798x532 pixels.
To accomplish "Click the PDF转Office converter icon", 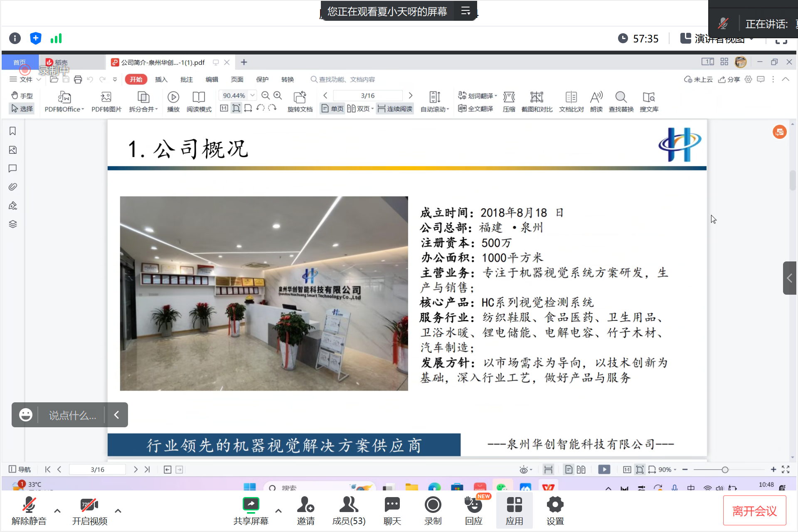I will pos(64,97).
